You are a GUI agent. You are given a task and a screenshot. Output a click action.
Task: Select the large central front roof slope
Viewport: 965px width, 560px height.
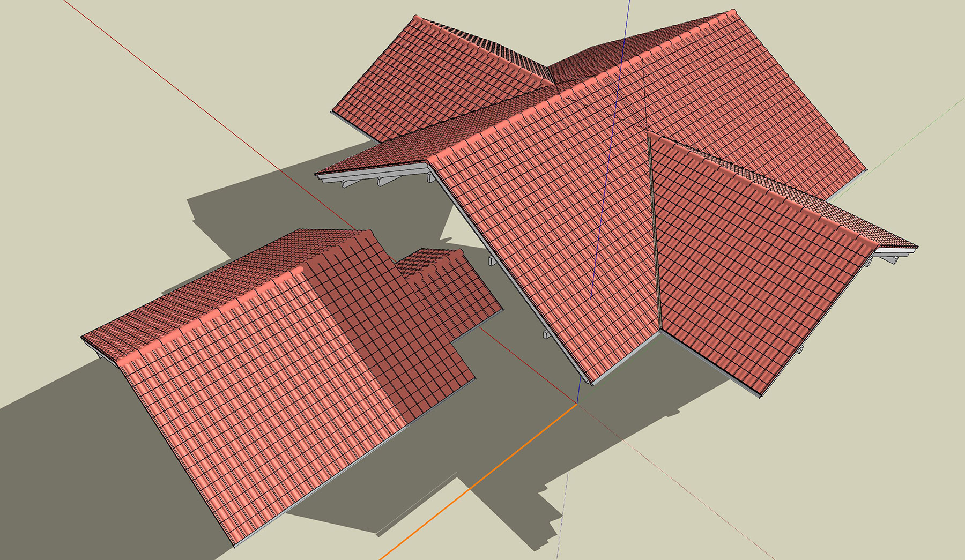(552, 241)
